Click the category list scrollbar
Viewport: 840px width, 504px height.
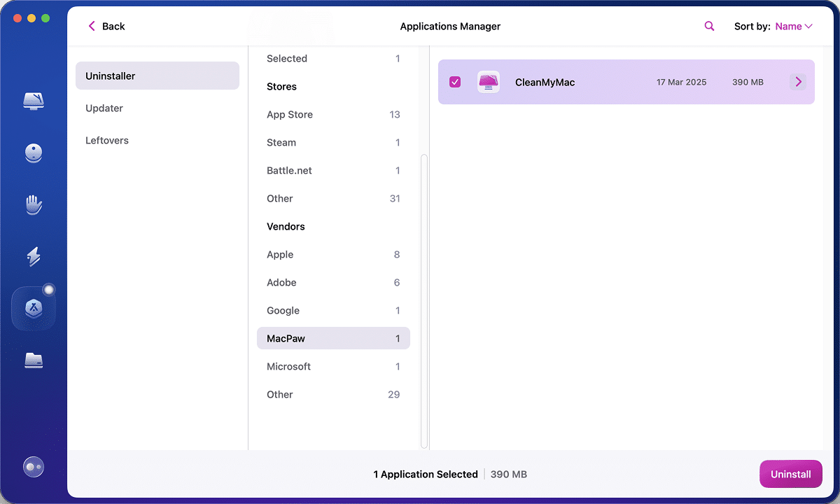tap(423, 301)
